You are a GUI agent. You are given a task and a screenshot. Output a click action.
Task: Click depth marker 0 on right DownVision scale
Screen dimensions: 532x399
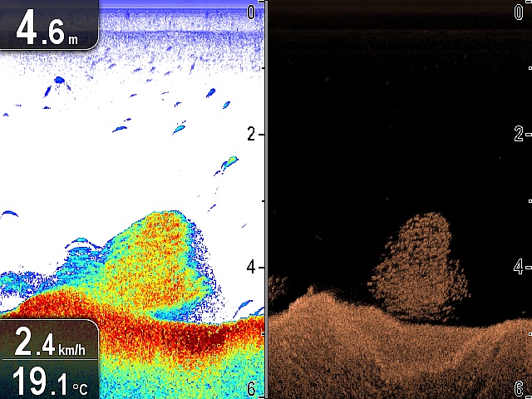click(519, 12)
